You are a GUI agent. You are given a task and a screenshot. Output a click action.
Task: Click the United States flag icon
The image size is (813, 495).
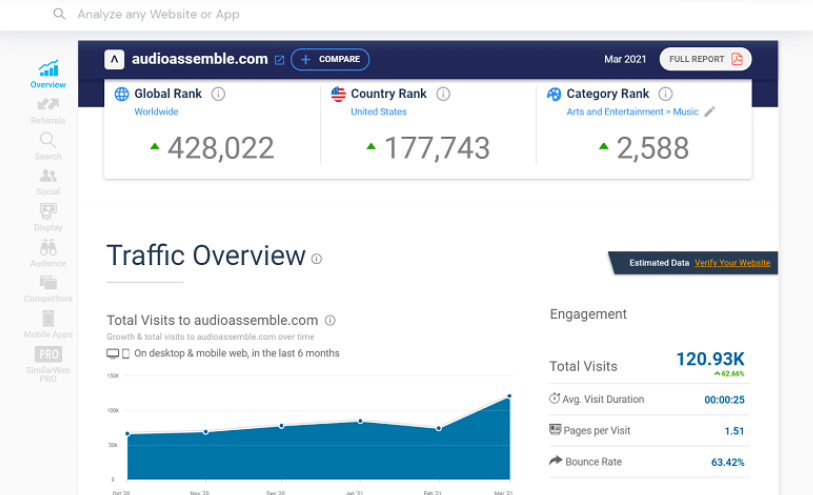339,94
